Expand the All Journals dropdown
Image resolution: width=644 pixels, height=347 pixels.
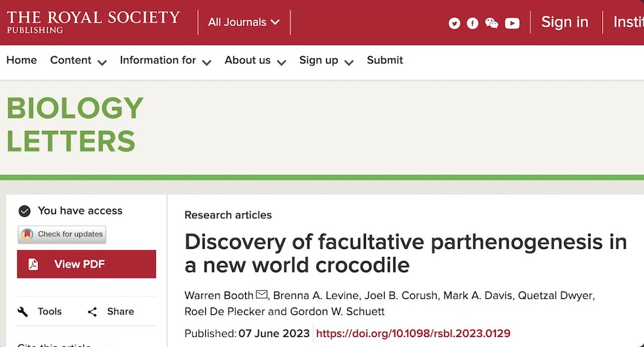tap(243, 22)
